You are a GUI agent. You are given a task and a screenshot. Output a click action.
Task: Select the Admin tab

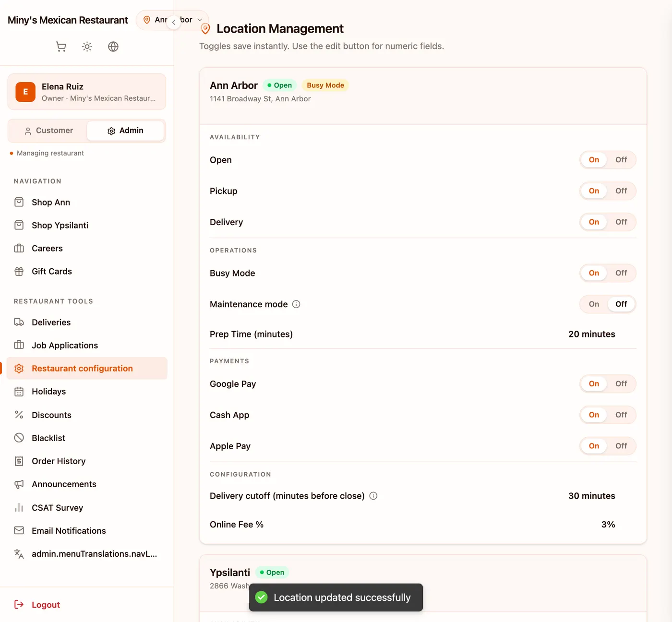(125, 131)
